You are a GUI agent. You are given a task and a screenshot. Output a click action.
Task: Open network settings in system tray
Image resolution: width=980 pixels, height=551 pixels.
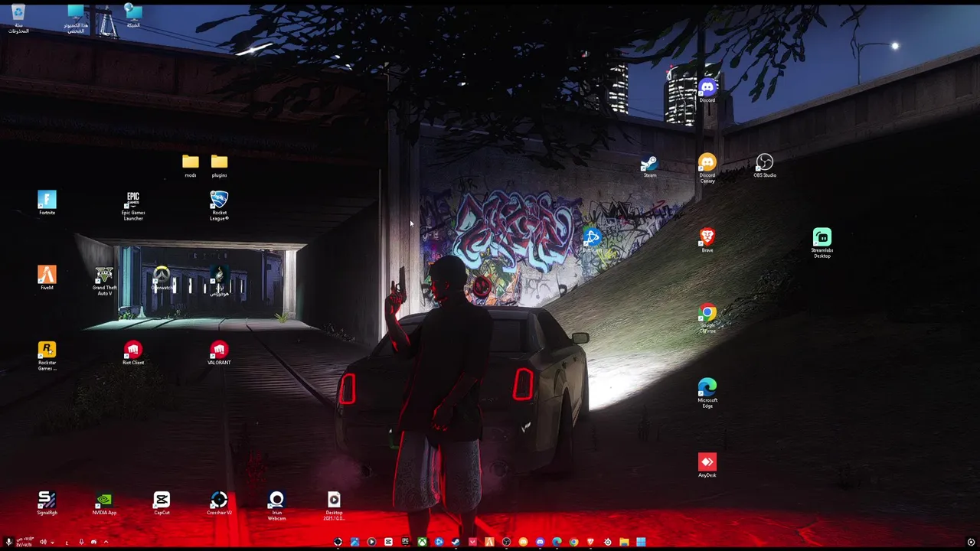coord(52,543)
